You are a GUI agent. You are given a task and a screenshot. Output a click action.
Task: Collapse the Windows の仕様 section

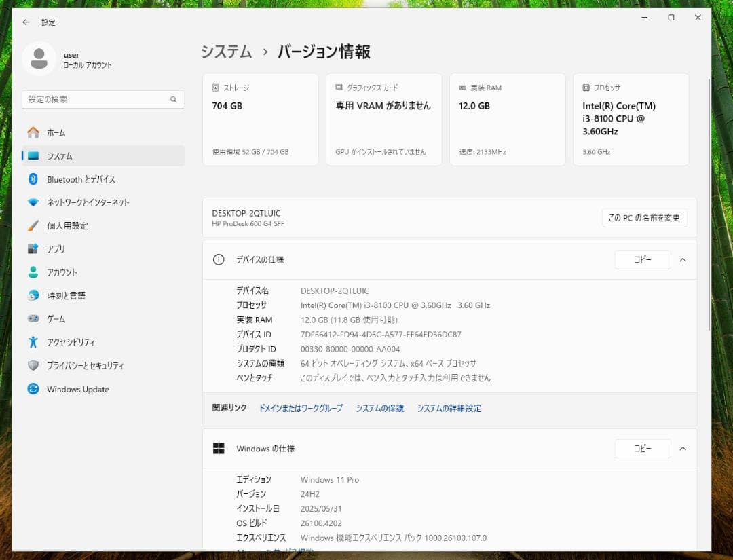(683, 448)
